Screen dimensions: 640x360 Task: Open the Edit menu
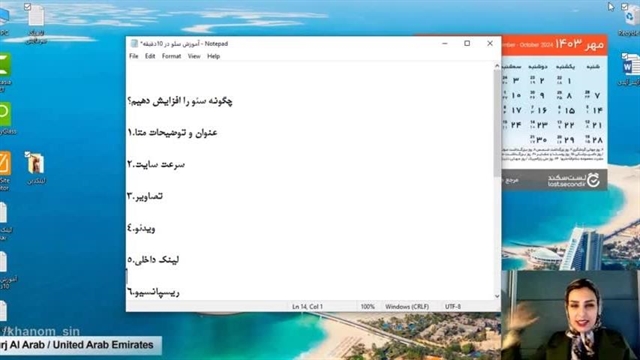[x=150, y=56]
